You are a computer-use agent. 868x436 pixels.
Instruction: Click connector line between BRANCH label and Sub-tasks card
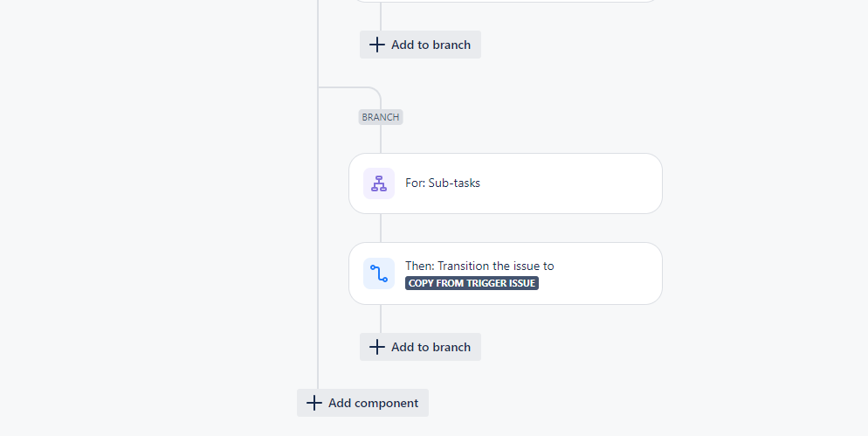click(x=381, y=139)
